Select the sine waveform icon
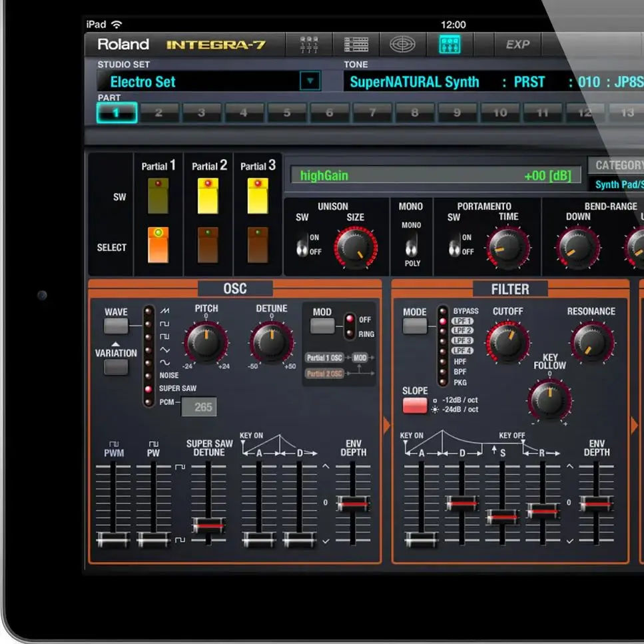The width and height of the screenshot is (644, 644). coord(164,362)
